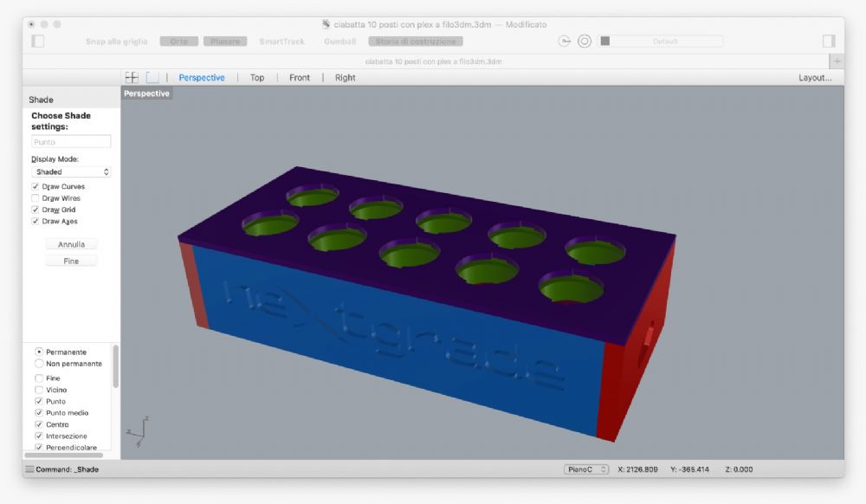This screenshot has height=504, width=866.
Task: Click the Command: _Shade prompt
Action: point(67,469)
